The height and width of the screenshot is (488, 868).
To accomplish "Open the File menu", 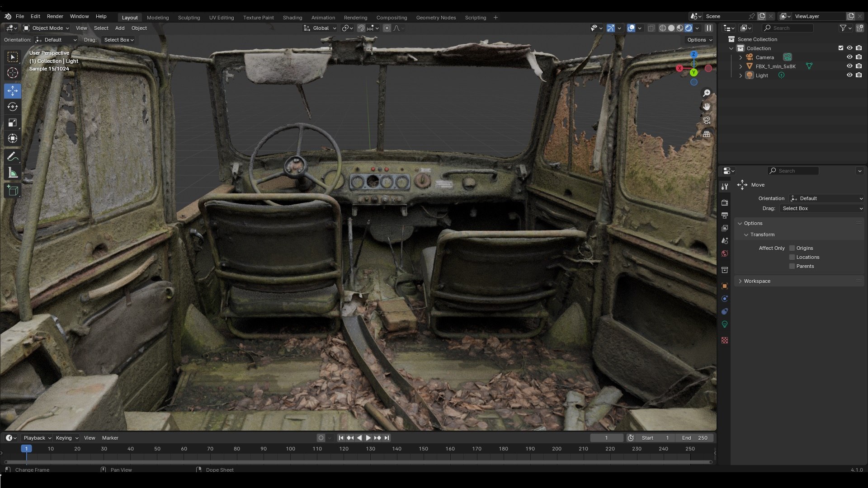I will (20, 16).
